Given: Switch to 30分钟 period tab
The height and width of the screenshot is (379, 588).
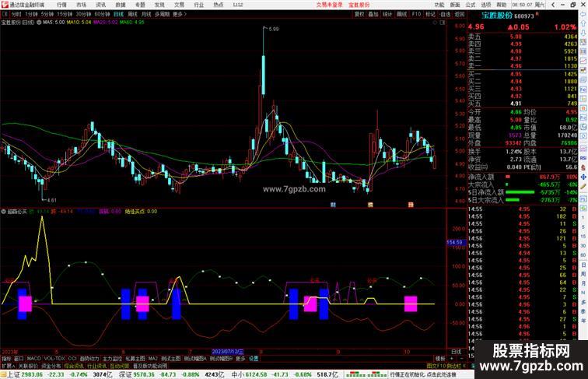Looking at the screenshot, I should click(83, 14).
